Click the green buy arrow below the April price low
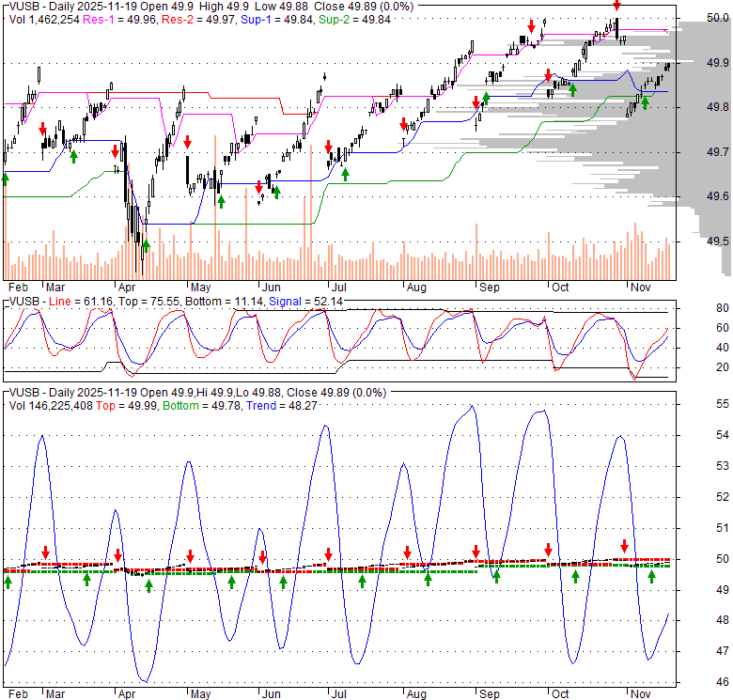 click(146, 248)
